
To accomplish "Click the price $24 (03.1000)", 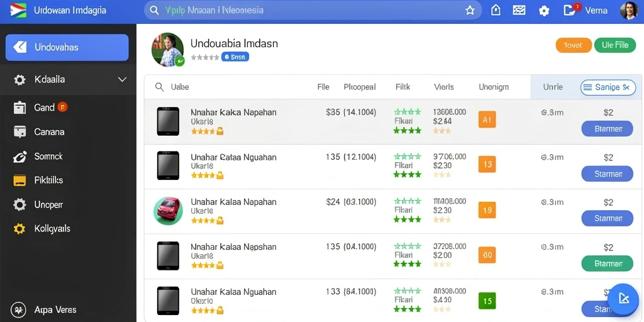I will tap(351, 202).
